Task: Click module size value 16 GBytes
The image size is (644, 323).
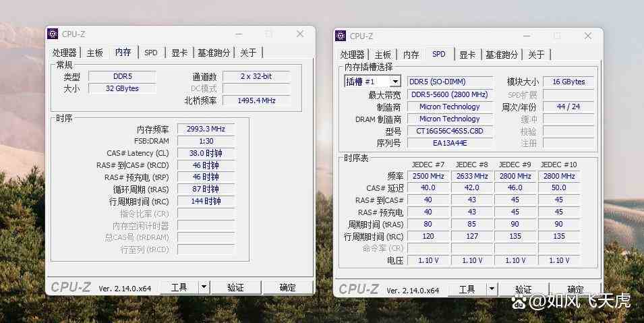Action: [568, 82]
